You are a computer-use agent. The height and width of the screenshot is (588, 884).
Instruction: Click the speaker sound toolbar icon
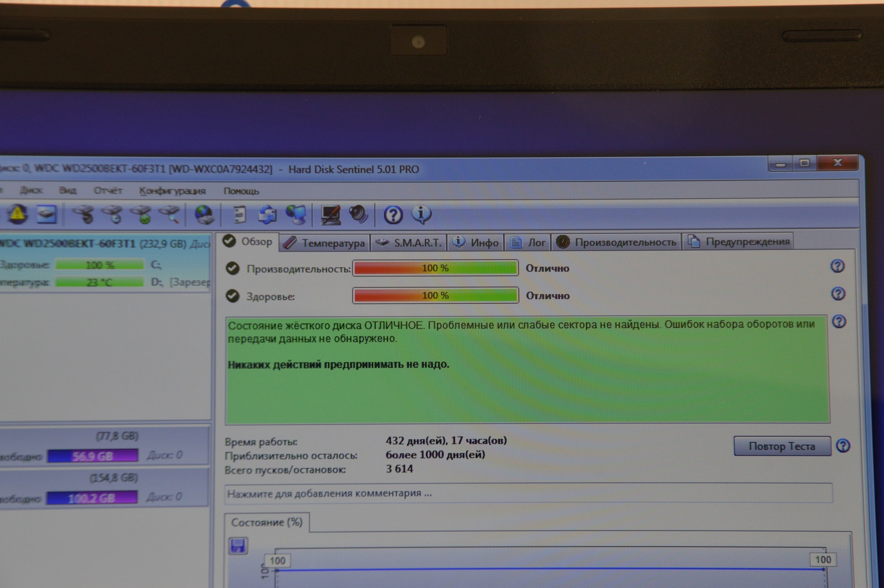(358, 214)
